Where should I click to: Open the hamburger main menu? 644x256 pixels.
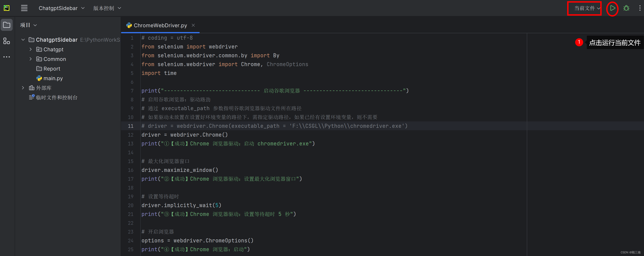(24, 8)
